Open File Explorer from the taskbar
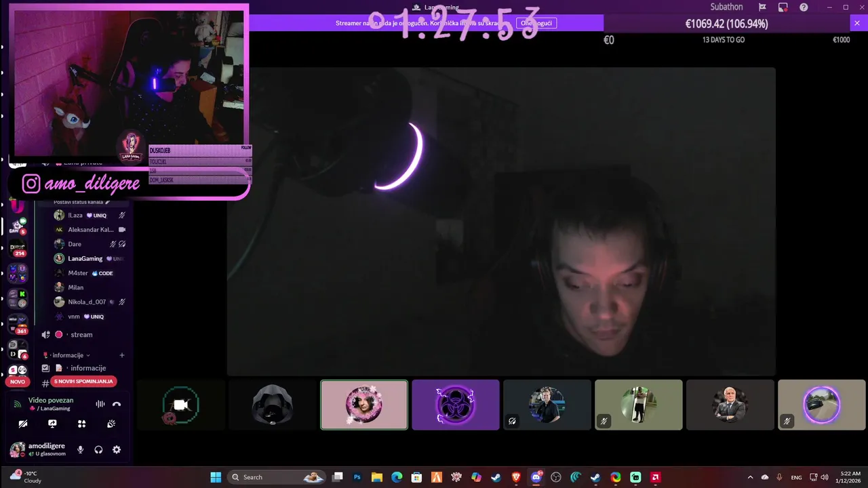 [x=377, y=477]
